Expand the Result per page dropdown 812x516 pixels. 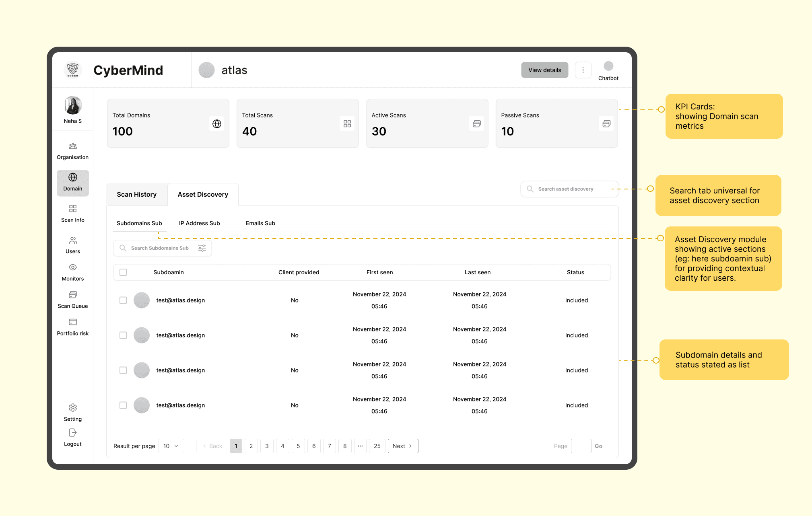tap(171, 446)
